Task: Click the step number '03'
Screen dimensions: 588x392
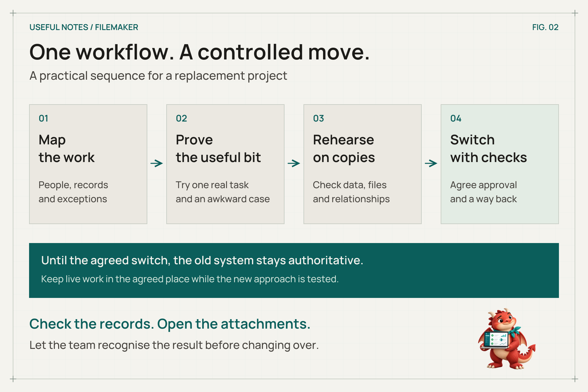Action: click(318, 118)
